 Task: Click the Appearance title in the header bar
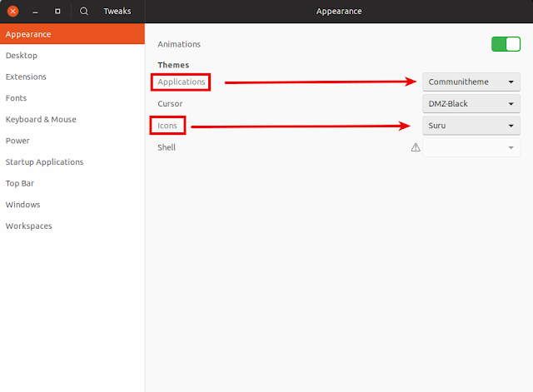pyautogui.click(x=339, y=11)
